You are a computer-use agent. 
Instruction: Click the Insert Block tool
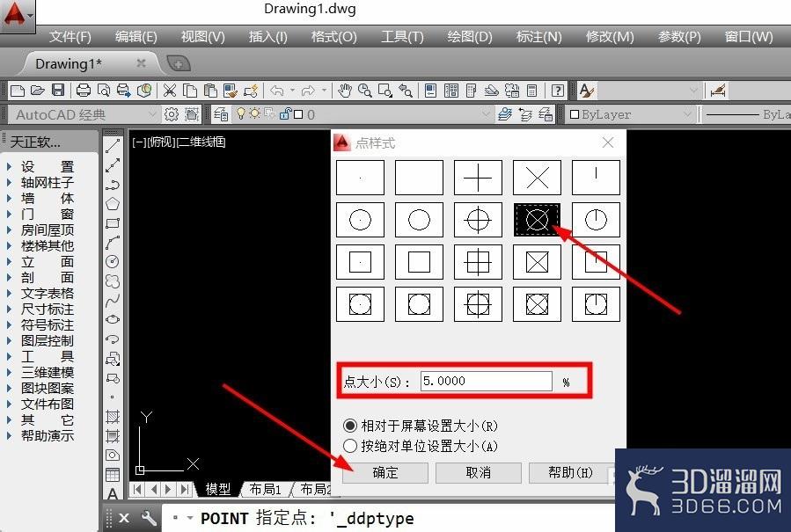click(x=112, y=359)
